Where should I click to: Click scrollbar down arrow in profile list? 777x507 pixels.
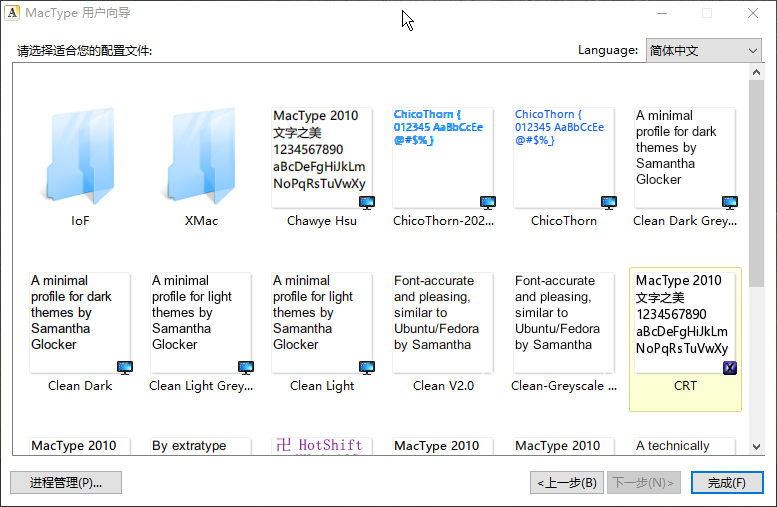[x=756, y=447]
